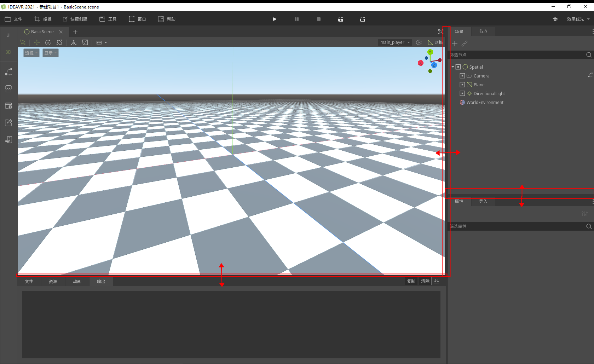Click the blue Z axis gizmo handle
Viewport: 594px width, 364px height.
[x=434, y=65]
